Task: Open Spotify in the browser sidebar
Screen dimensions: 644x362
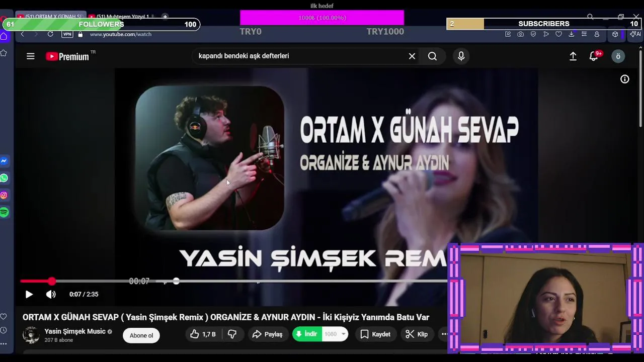Action: [4, 213]
